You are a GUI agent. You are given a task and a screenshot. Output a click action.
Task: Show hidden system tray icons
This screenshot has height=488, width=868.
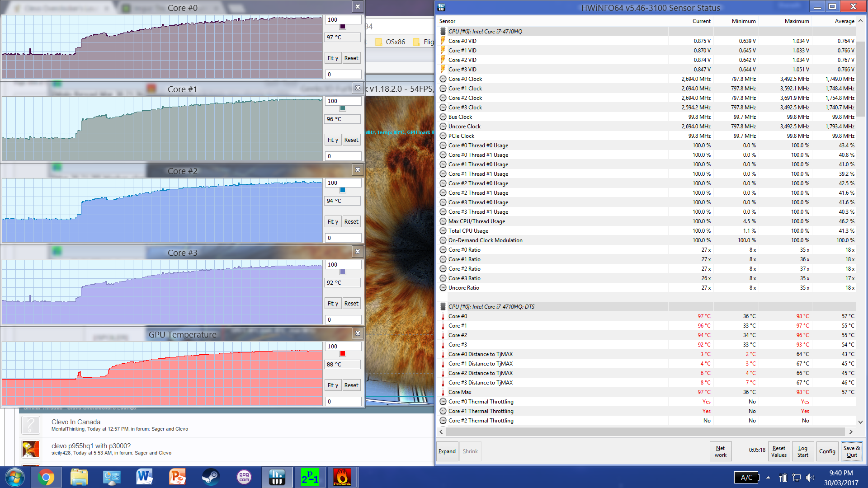768,478
